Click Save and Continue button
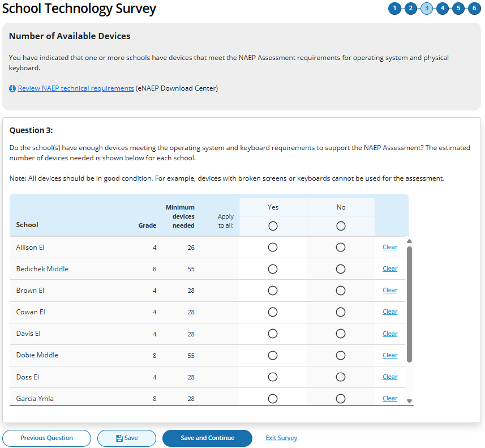Screen dimensions: 485x448 click(207, 438)
